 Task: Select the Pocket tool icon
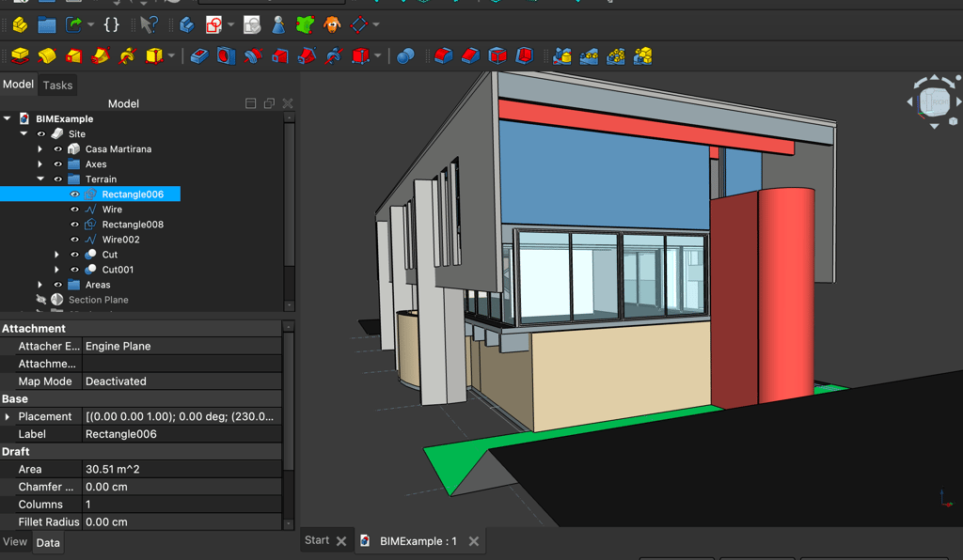click(198, 56)
